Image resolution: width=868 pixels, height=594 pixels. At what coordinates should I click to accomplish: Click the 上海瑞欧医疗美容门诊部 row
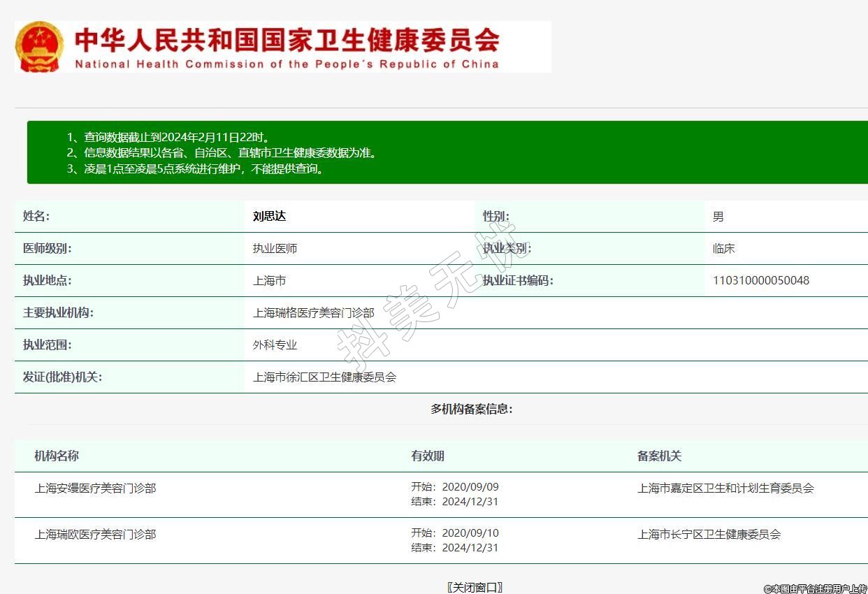coord(95,535)
